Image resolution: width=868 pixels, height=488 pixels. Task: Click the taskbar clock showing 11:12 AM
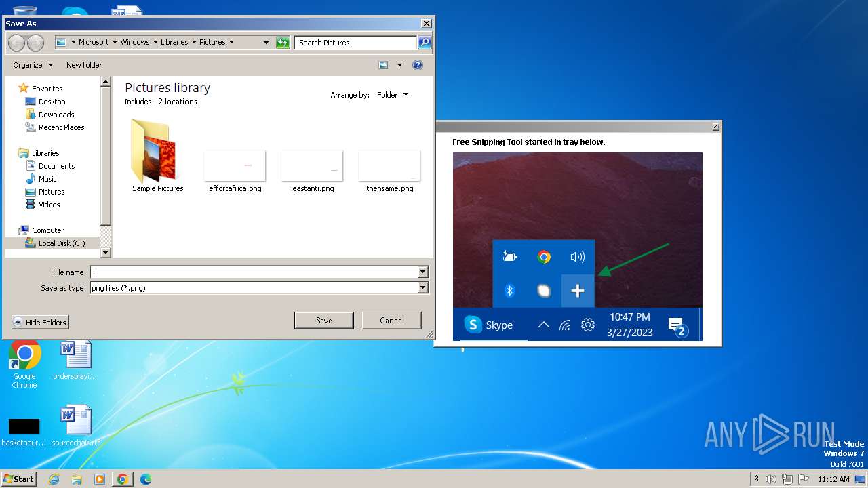point(833,479)
